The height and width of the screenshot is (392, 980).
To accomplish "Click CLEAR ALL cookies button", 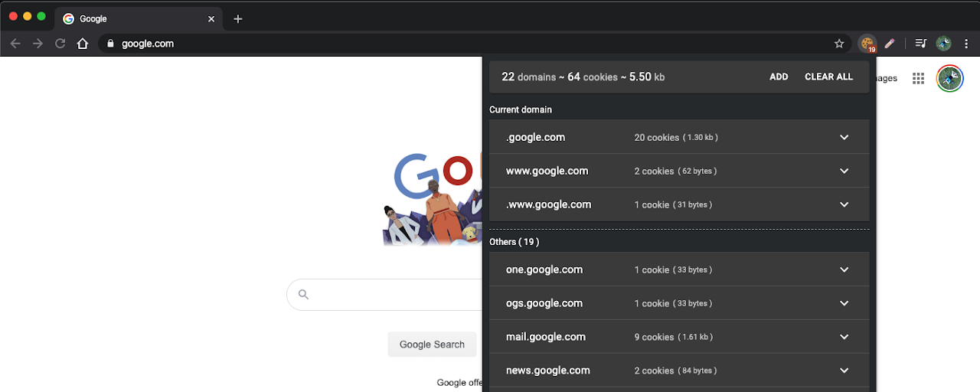I will (828, 77).
